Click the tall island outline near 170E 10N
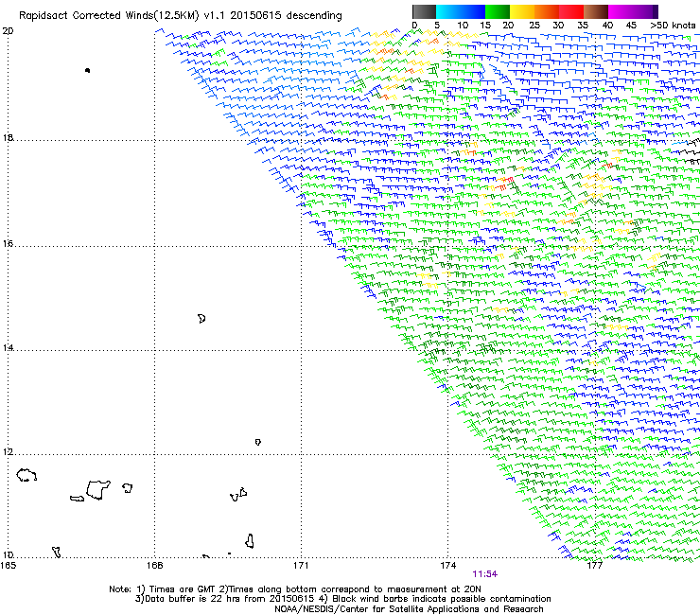Image resolution: width=700 pixels, height=615 pixels. click(250, 541)
